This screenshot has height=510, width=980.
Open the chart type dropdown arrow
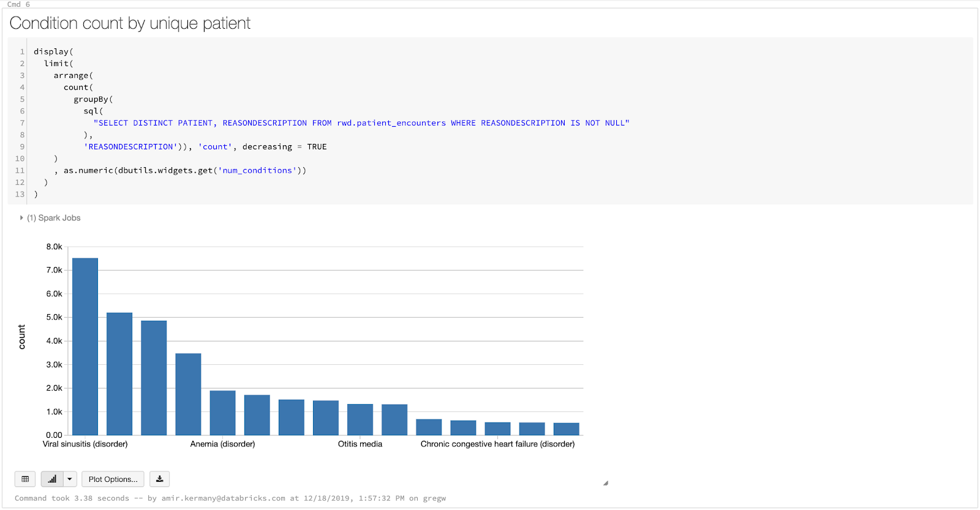(x=70, y=479)
